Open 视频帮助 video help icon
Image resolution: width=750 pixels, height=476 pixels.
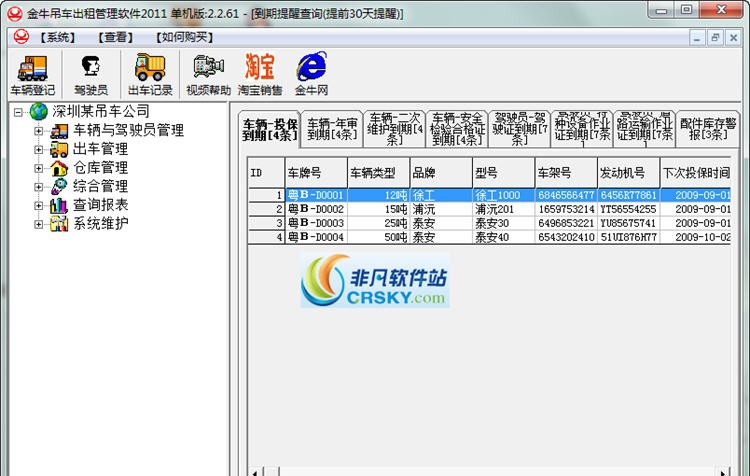point(209,75)
